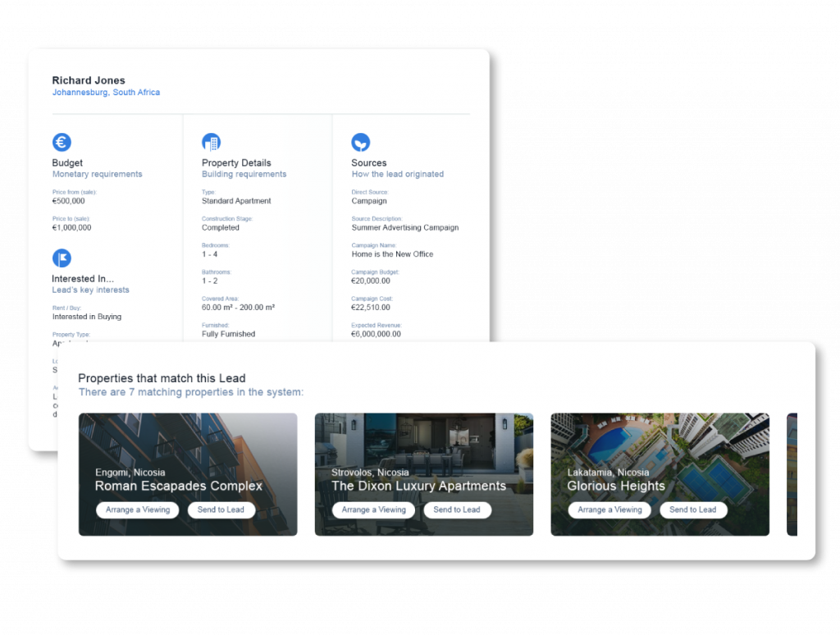Image resolution: width=840 pixels, height=635 pixels.
Task: Open the Glorious Heights property card
Action: pyautogui.click(x=660, y=474)
